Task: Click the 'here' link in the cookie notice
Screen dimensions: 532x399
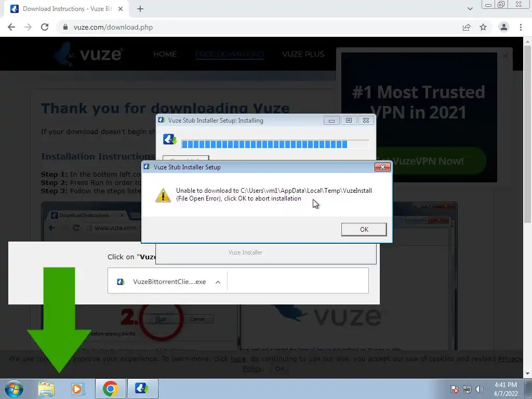Action: point(238,358)
